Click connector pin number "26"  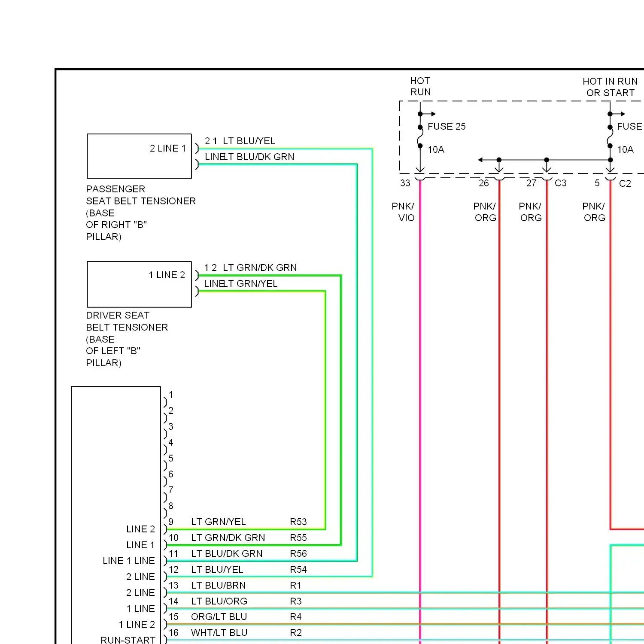[483, 183]
